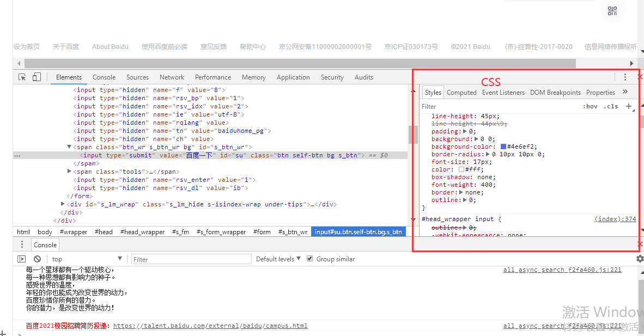The width and height of the screenshot is (644, 336).
Task: Open the Sources tab
Action: tap(138, 77)
